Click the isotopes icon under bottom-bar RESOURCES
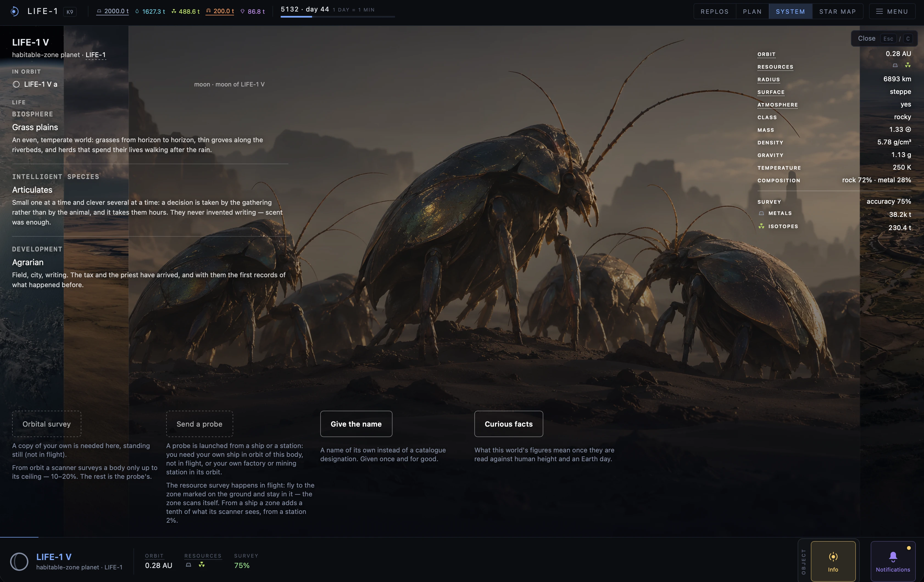 (201, 565)
